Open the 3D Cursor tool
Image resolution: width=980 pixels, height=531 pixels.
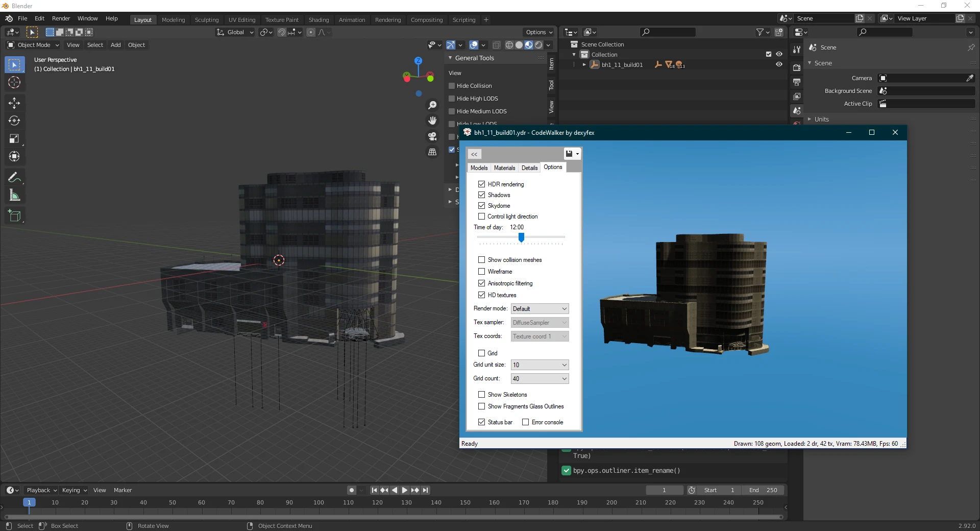pyautogui.click(x=14, y=82)
